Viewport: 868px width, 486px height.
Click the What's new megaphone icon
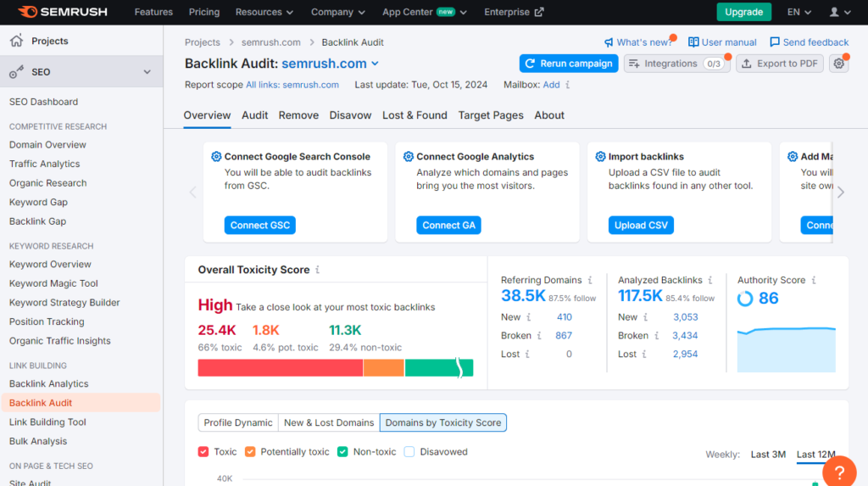pos(609,42)
